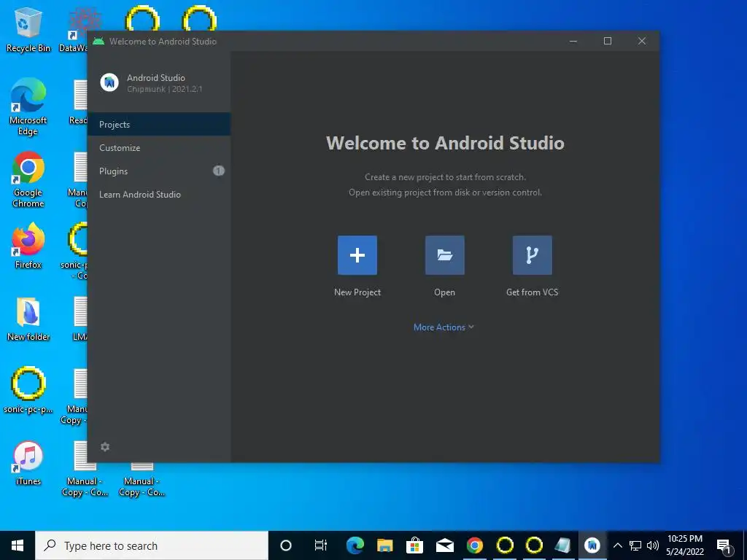Click the network icon in system tray
747x560 pixels.
pyautogui.click(x=635, y=545)
